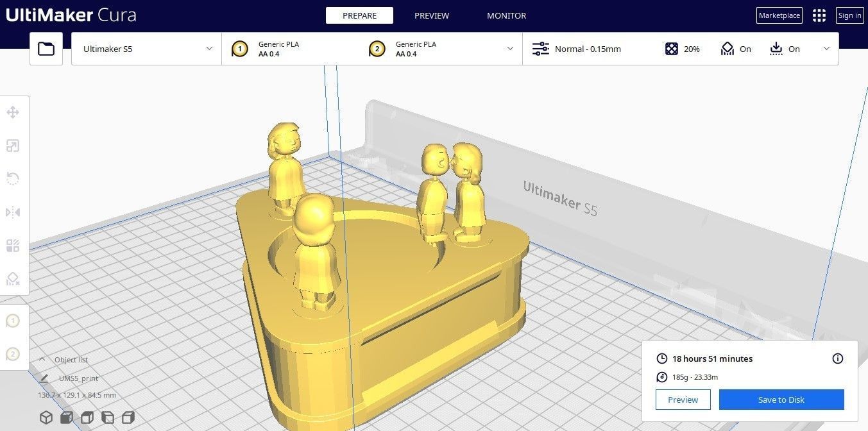Expand the print settings panel chevron
This screenshot has width=868, height=431.
pos(826,49)
